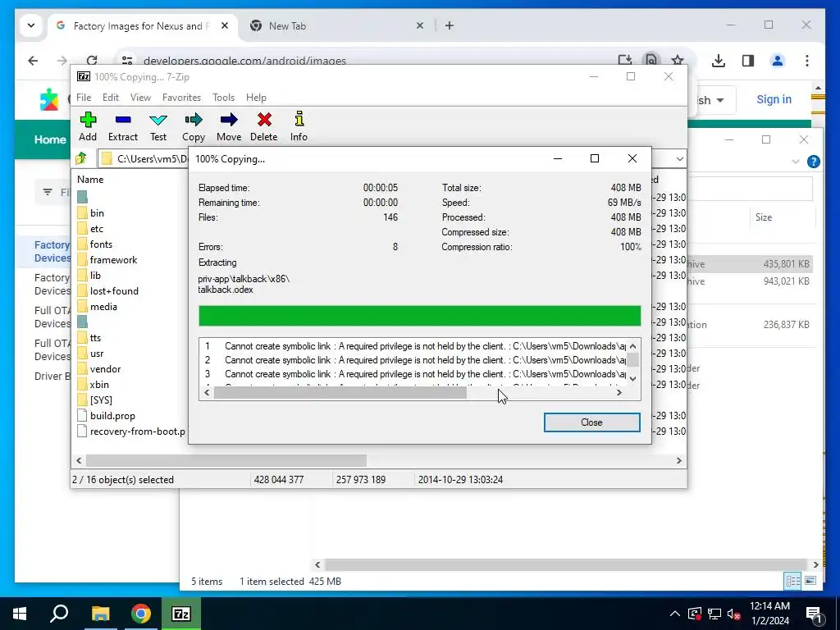Click the Close button in Copying dialog
Viewport: 840px width, 630px height.
coord(591,422)
